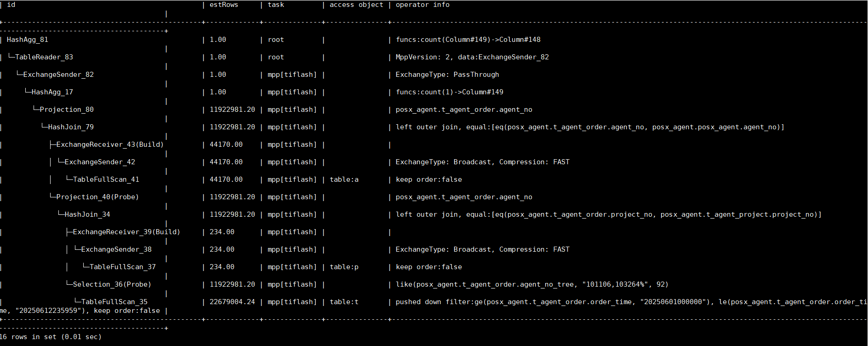Click the 16 rows in set result line
Image resolution: width=868 pixels, height=346 pixels.
point(51,337)
